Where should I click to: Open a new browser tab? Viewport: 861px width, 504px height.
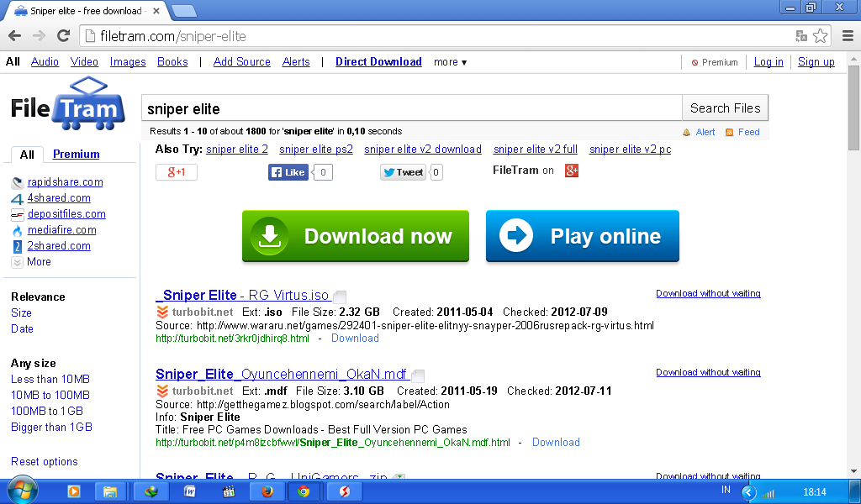pyautogui.click(x=184, y=11)
